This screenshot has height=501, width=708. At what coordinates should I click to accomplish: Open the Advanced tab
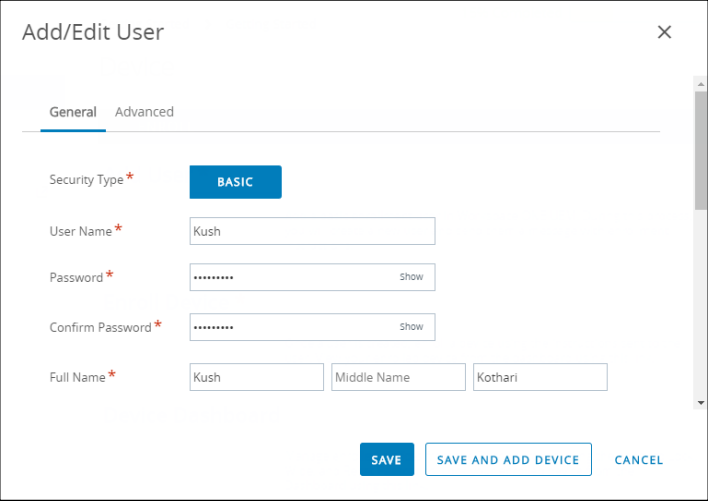(144, 112)
